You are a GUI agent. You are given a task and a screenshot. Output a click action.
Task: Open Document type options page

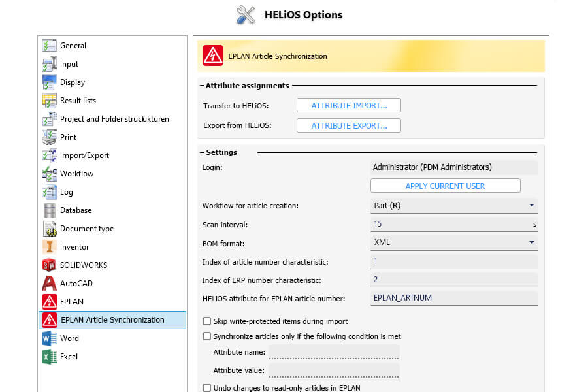coord(87,229)
